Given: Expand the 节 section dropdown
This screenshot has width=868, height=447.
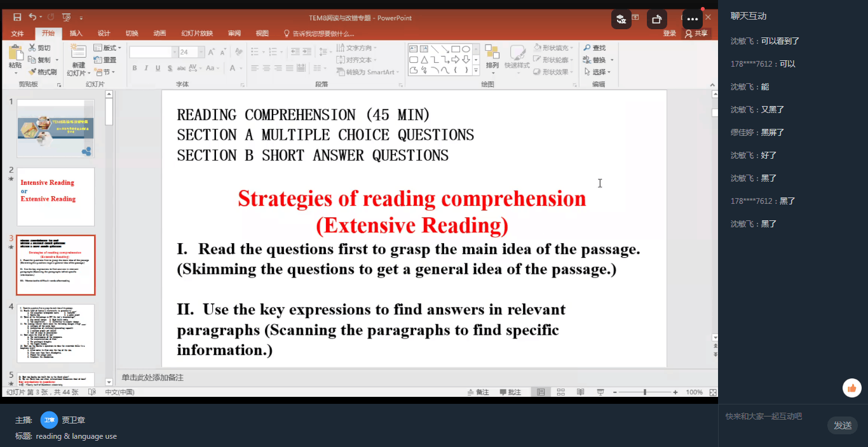Looking at the screenshot, I should point(105,72).
